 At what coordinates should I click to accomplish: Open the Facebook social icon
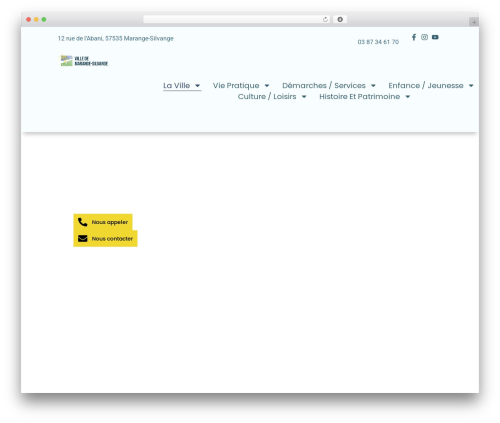414,37
